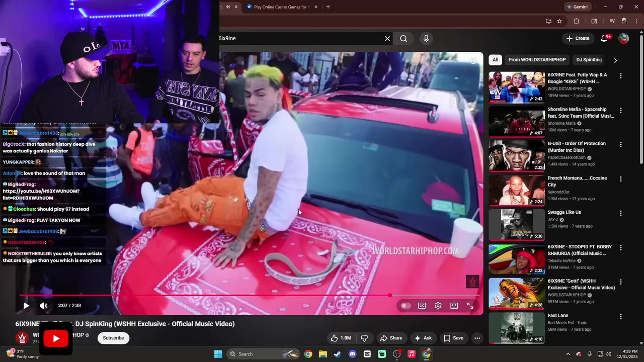Open Chrome three-dot menu

point(637,21)
